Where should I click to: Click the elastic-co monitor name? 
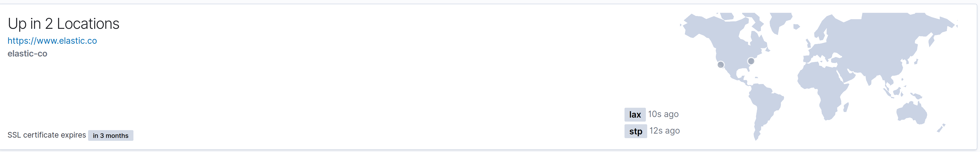[x=27, y=54]
